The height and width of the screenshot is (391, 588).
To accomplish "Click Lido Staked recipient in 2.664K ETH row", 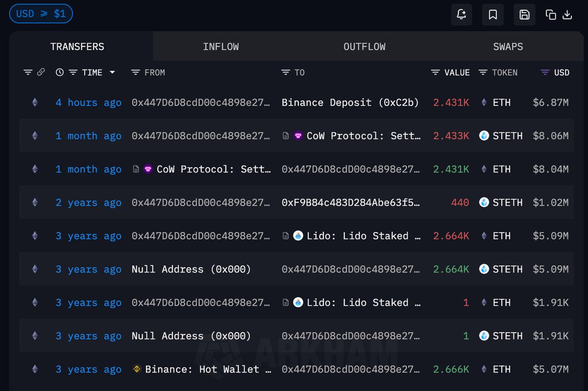I will click(364, 236).
